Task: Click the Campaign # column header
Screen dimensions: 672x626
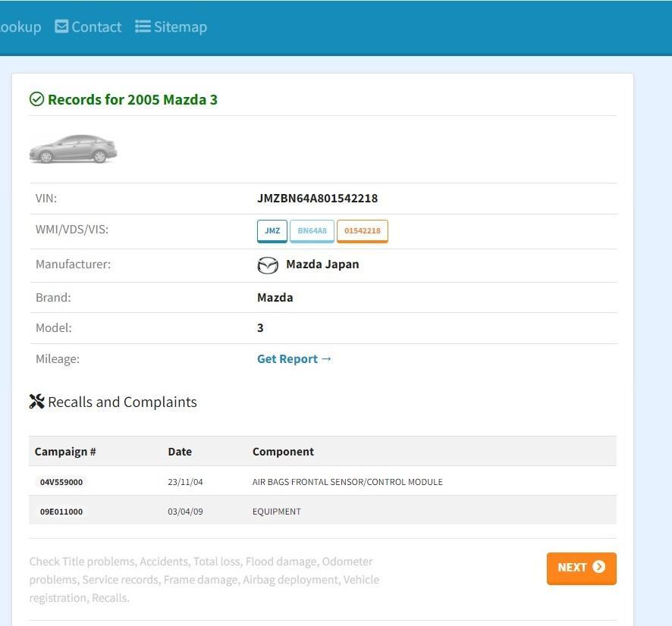Action: point(65,452)
